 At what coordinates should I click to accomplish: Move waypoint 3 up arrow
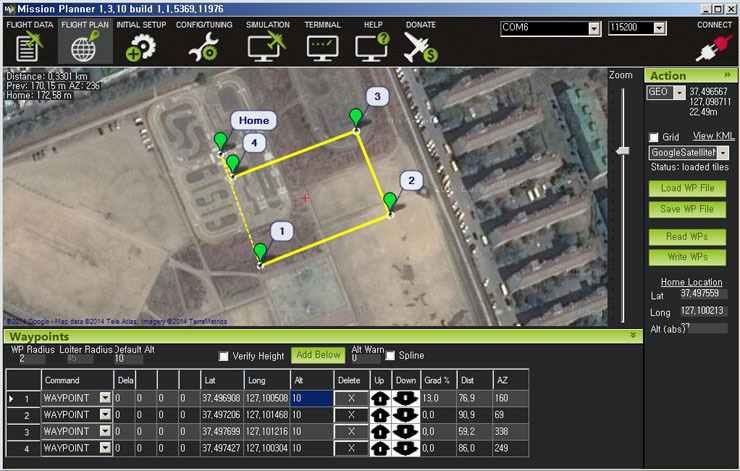pyautogui.click(x=380, y=431)
